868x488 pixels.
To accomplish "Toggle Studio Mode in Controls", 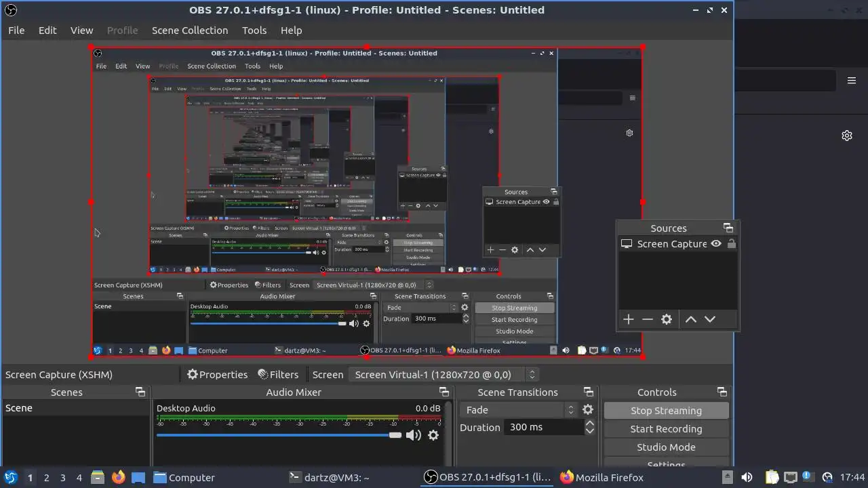I will pos(666,447).
